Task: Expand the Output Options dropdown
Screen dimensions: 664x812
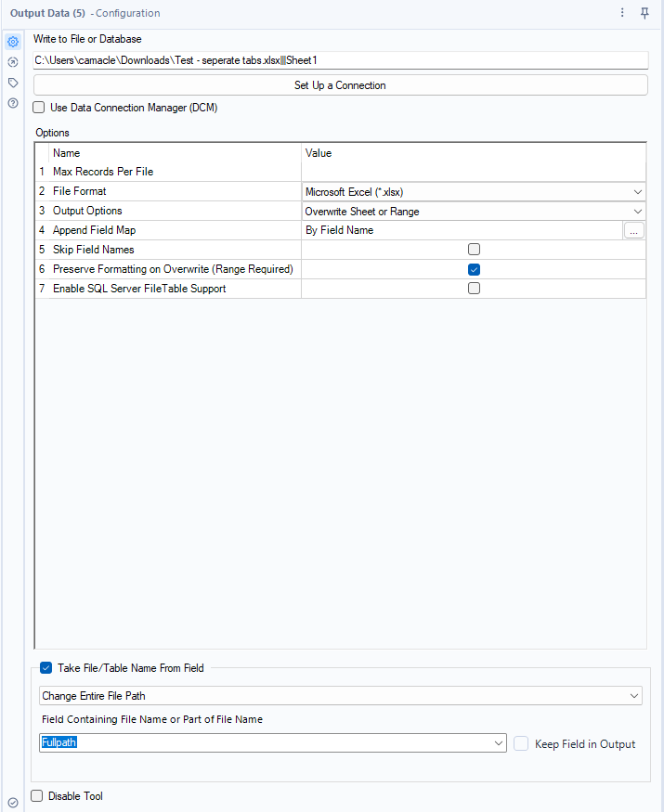Action: pos(639,211)
